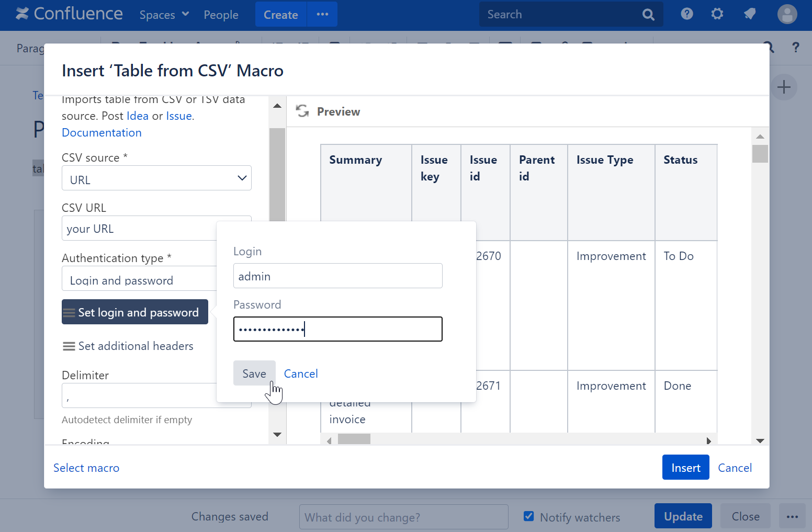Image resolution: width=812 pixels, height=532 pixels.
Task: Open the Documentation link
Action: click(101, 132)
